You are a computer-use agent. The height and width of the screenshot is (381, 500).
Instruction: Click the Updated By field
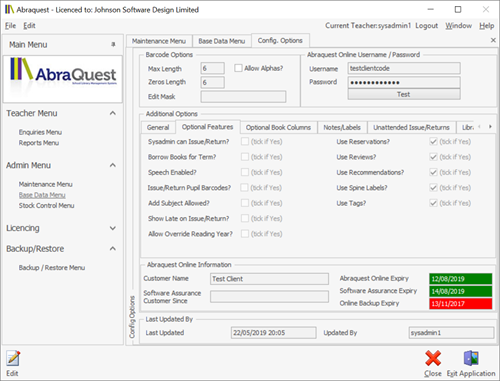click(451, 333)
